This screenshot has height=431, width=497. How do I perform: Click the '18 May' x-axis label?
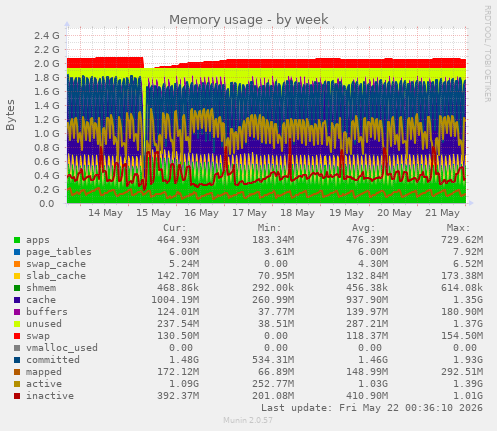[x=297, y=213]
